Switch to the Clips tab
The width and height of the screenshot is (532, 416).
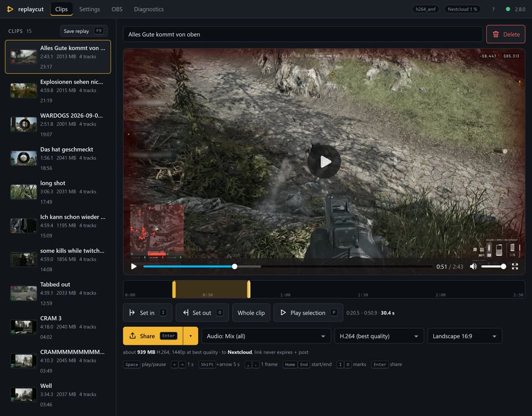tap(62, 9)
